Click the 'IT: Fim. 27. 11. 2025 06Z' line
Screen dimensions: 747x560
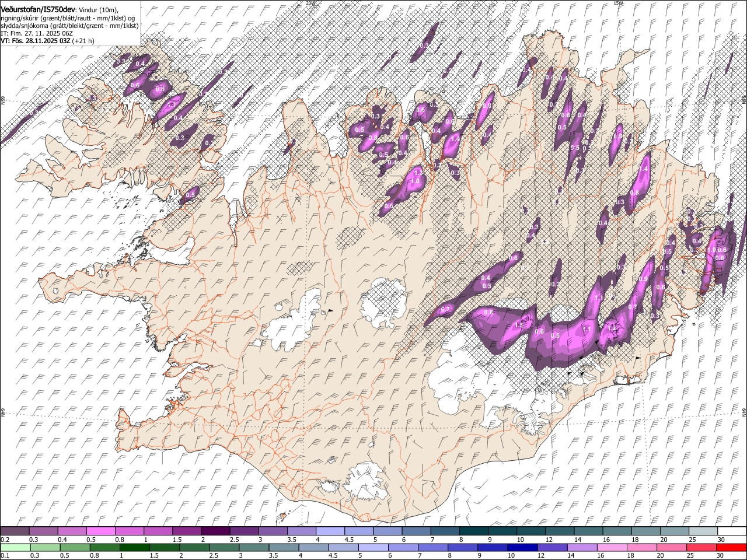[36, 34]
